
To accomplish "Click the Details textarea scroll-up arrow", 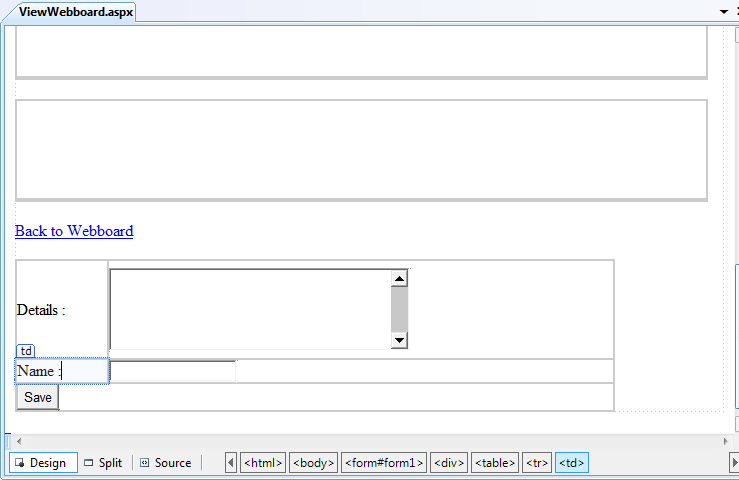I will 399,279.
